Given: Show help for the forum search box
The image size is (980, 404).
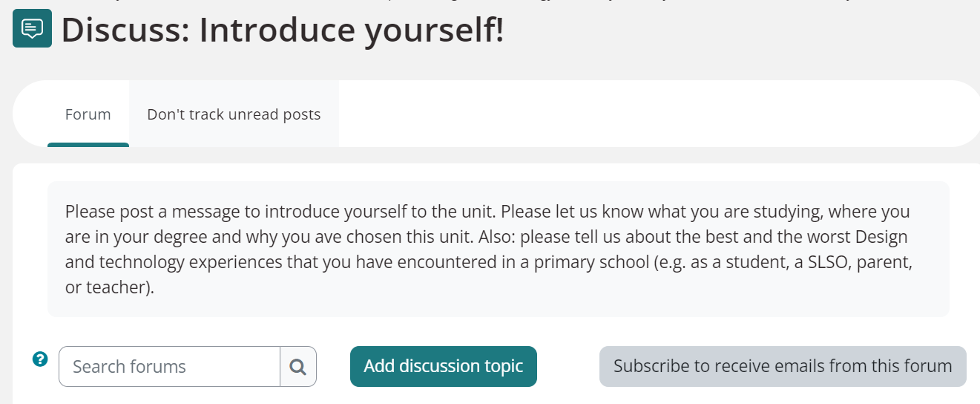Looking at the screenshot, I should tap(40, 359).
